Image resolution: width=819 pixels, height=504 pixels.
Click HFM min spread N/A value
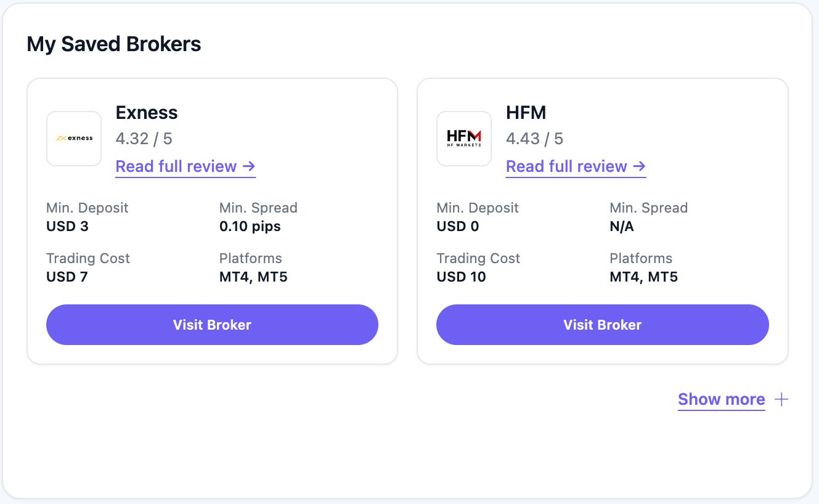(622, 226)
